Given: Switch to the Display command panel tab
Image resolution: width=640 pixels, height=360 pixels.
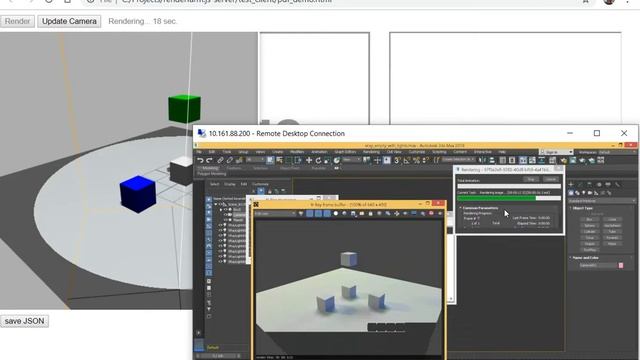Looking at the screenshot, I should (x=609, y=184).
